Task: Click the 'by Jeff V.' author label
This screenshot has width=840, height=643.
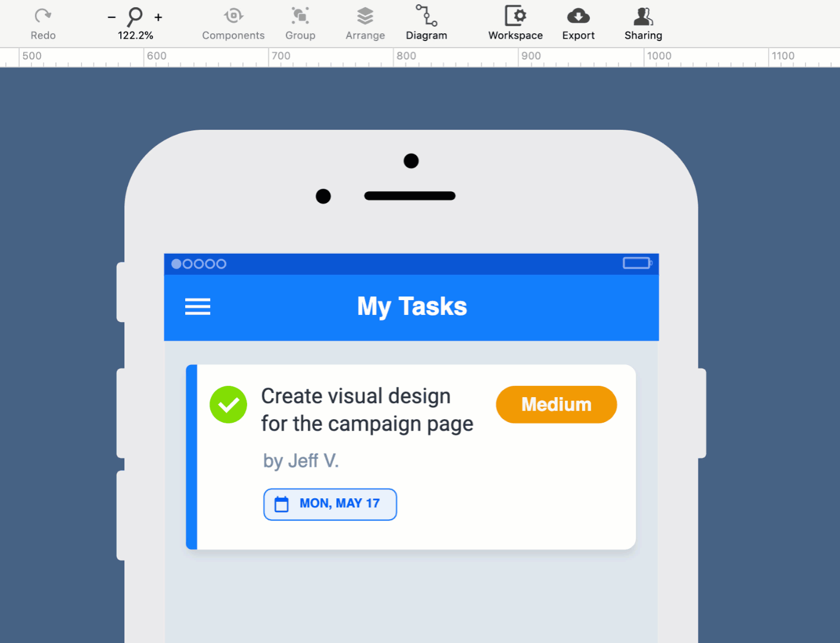Action: coord(301,461)
